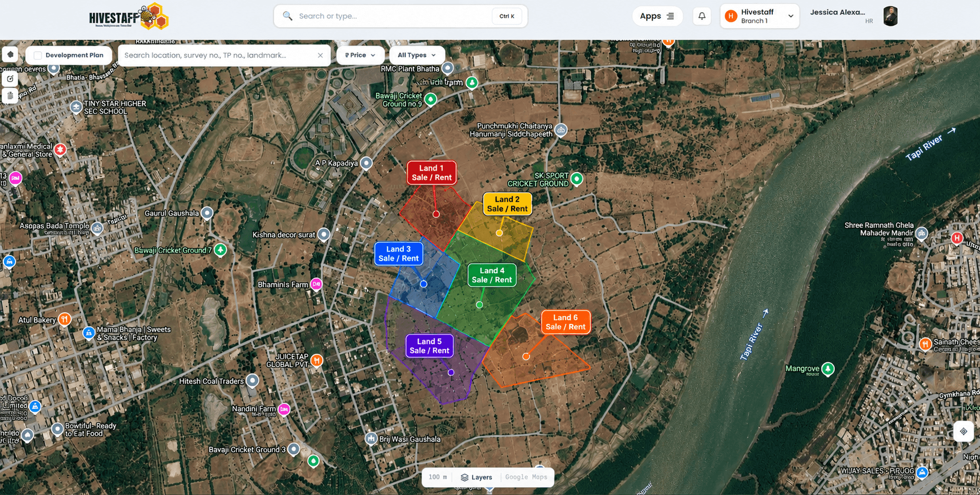Select the Land 4 Sale / Rent label
The image size is (980, 495).
coord(492,275)
